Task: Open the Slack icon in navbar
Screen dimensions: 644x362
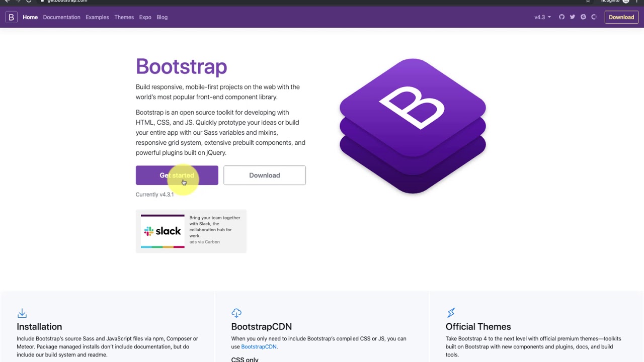Action: coord(583,17)
